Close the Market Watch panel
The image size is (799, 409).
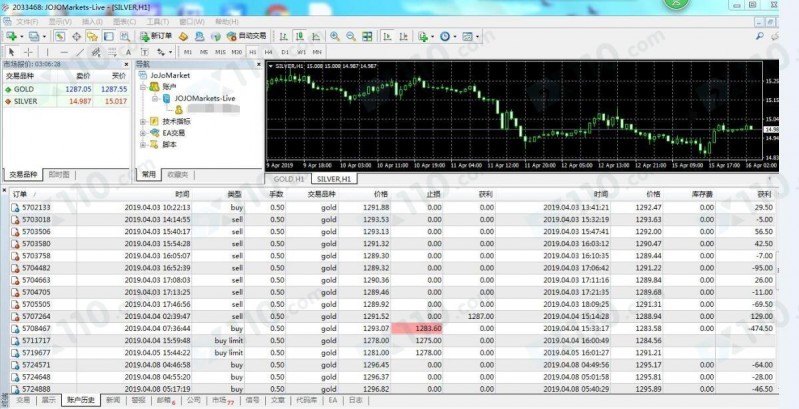coord(128,64)
